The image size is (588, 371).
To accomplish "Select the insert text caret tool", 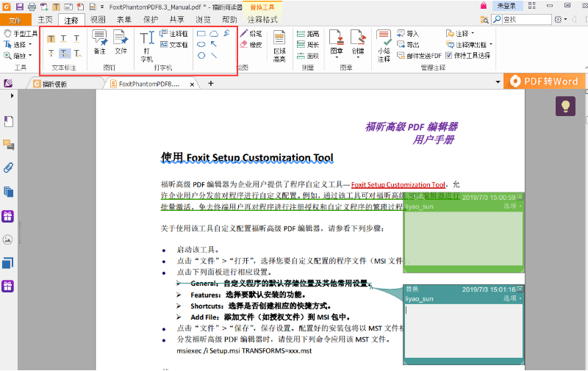I will (x=77, y=53).
